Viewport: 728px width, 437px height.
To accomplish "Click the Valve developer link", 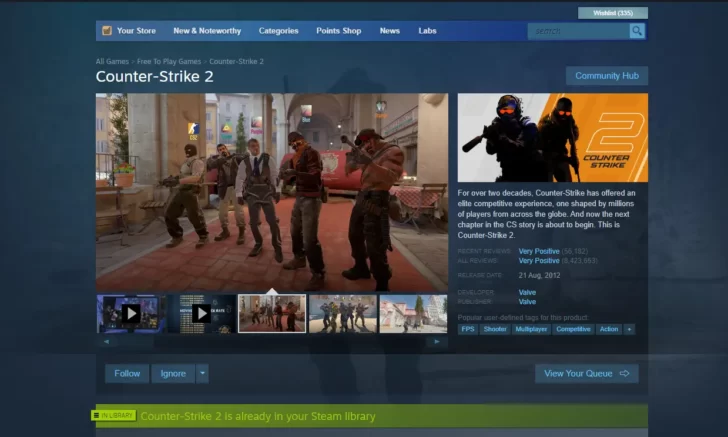I will point(527,292).
